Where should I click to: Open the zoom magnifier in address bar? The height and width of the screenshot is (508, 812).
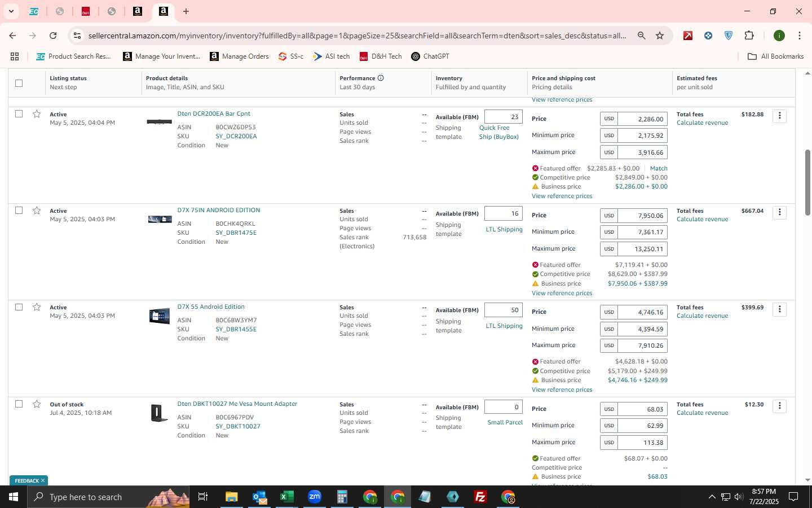[x=641, y=36]
